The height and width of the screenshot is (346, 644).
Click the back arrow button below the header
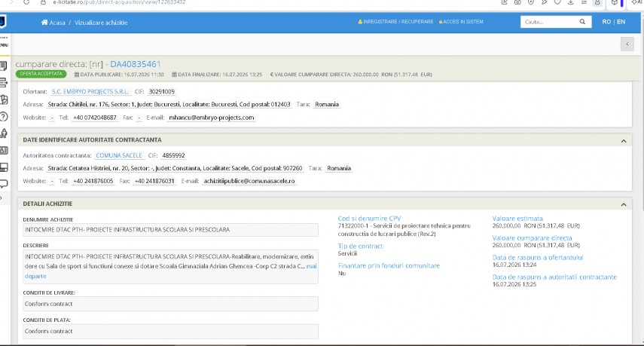click(627, 44)
